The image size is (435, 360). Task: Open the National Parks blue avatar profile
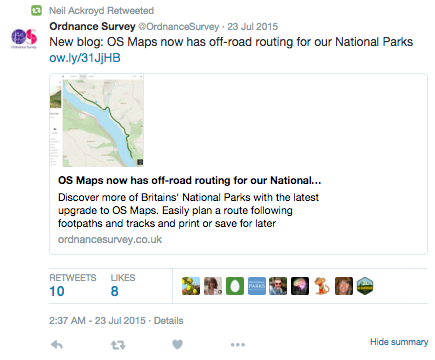[x=257, y=286]
